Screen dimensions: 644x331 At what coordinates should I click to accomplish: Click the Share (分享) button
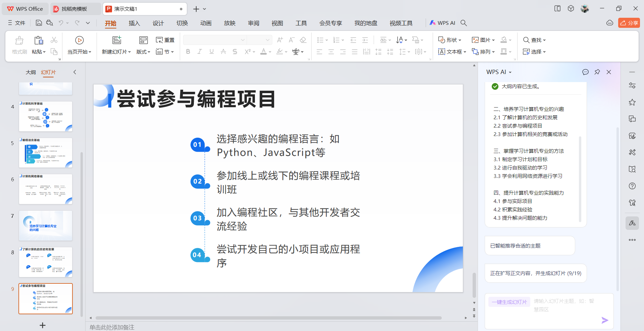[x=629, y=23]
